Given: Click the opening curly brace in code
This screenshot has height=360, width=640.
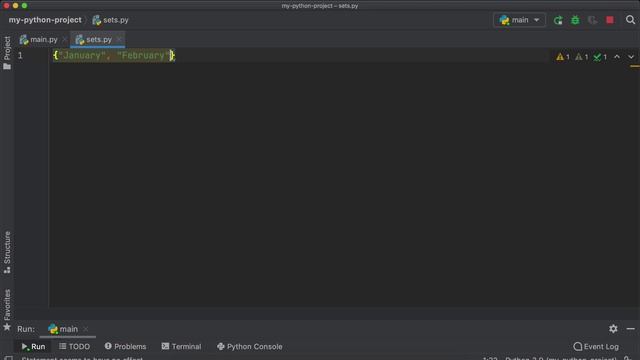Looking at the screenshot, I should [56, 56].
